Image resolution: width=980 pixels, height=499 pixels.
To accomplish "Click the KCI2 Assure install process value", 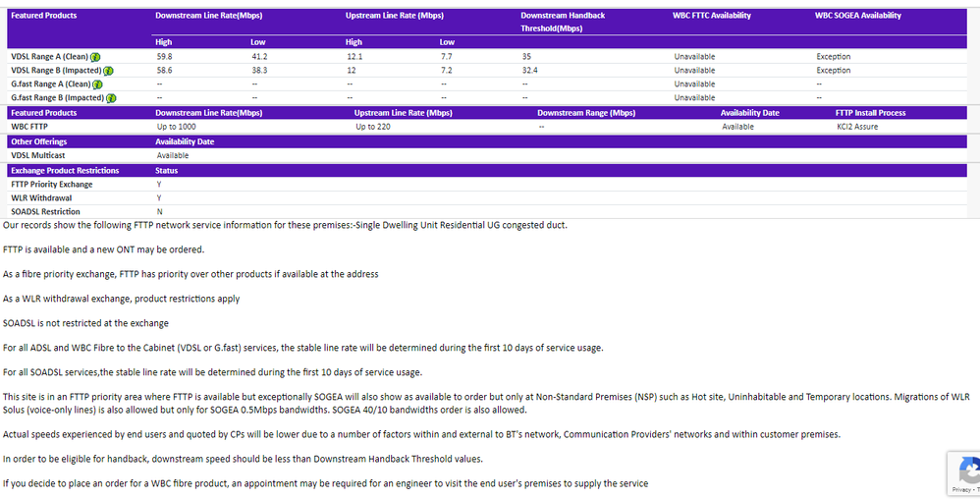I will (858, 127).
